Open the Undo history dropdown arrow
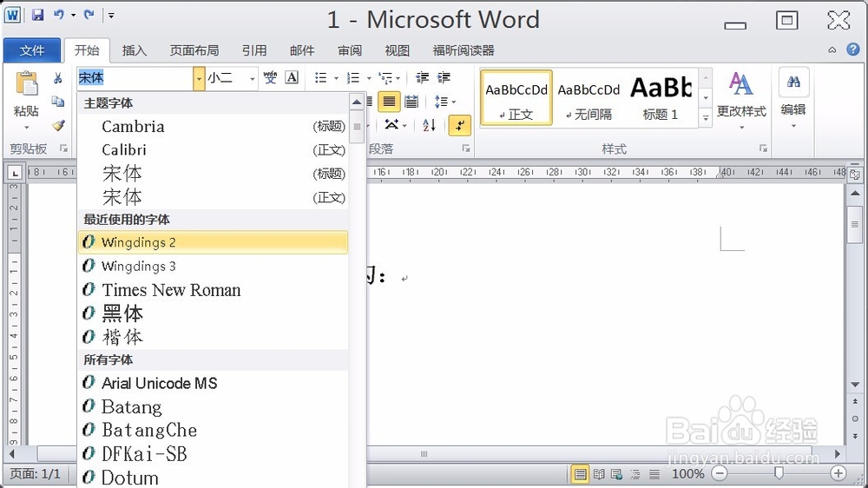 (73, 16)
